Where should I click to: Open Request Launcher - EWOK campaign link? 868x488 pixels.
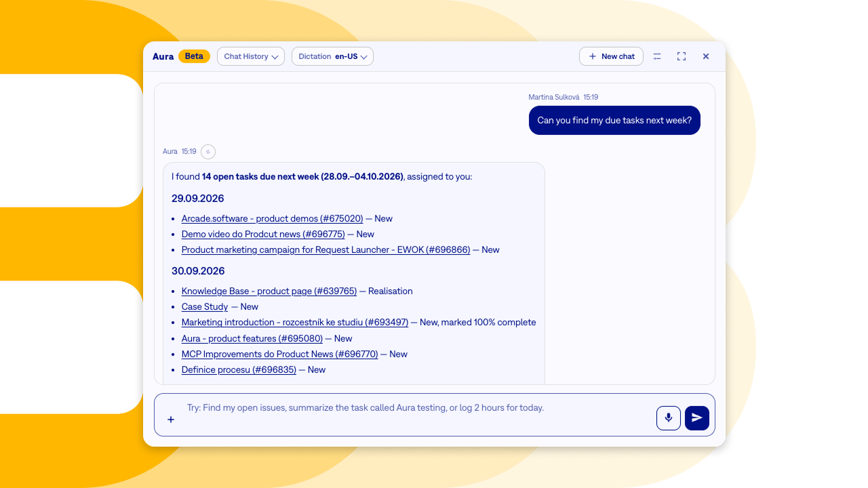click(325, 250)
